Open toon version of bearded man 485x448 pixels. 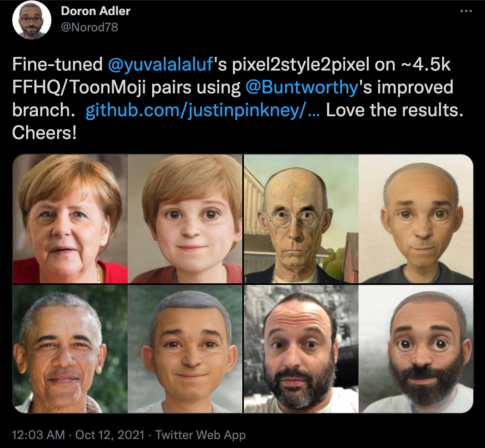tap(416, 349)
